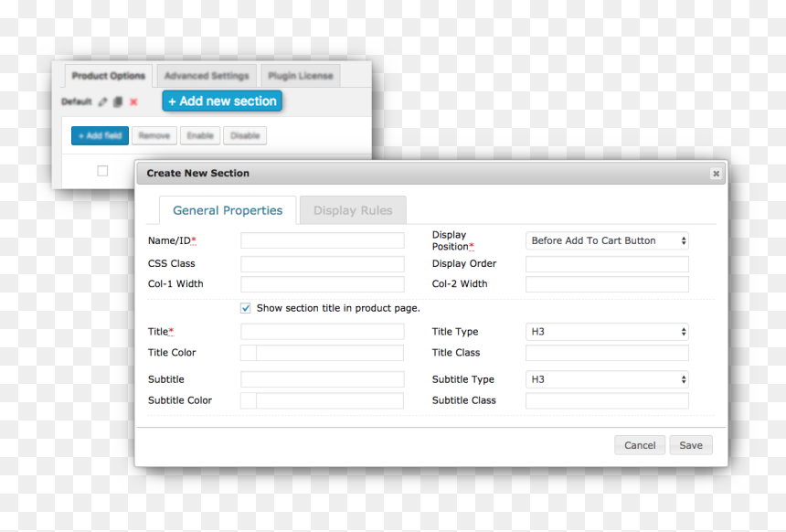The image size is (786, 532).
Task: Open the Title Color swatch picker
Action: click(x=249, y=353)
